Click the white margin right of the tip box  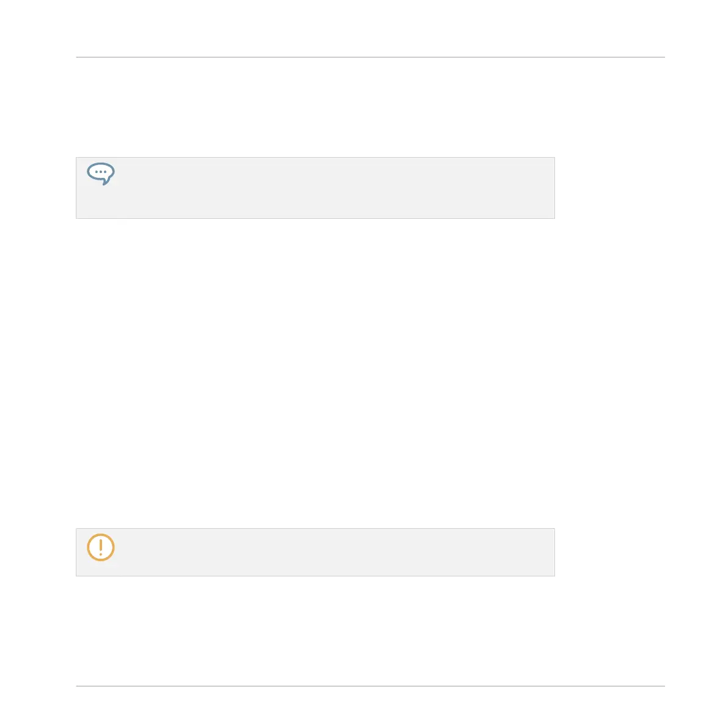pos(610,188)
